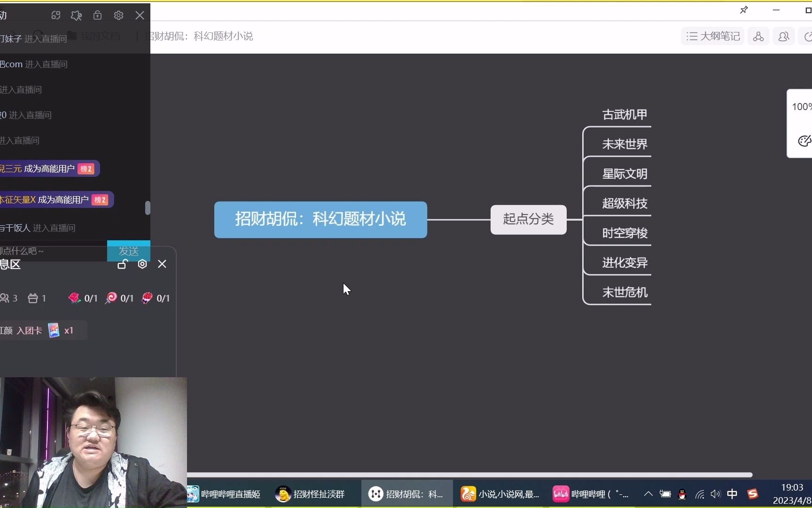Select the 超级科技 branch node
This screenshot has height=508, width=812.
point(625,204)
